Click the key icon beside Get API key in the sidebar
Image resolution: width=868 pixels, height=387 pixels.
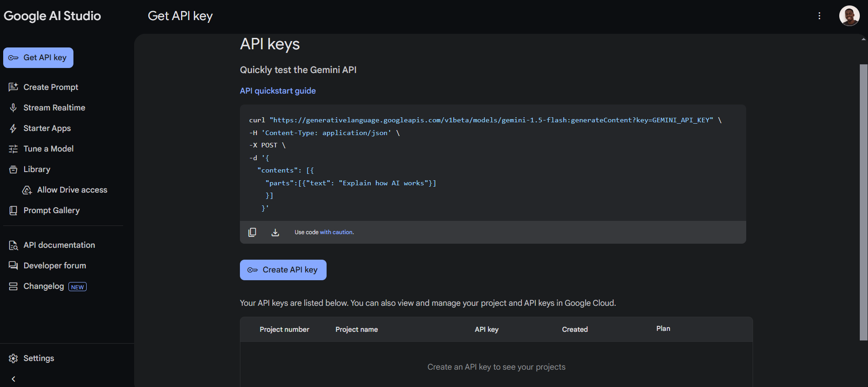click(x=13, y=58)
